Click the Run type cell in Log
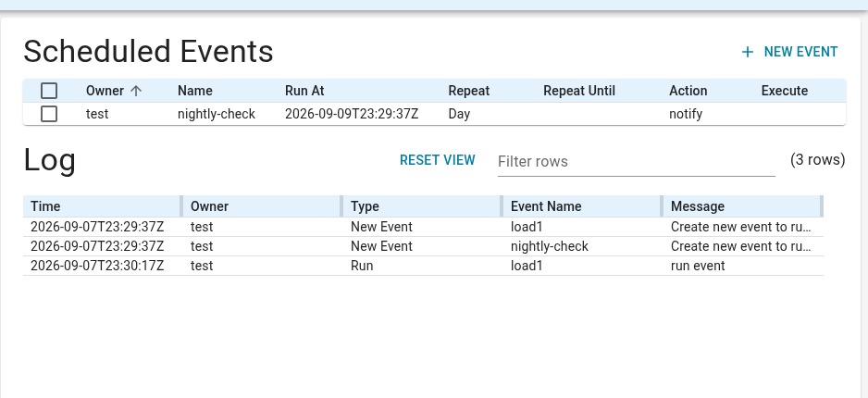Screen dimensions: 868x398 pos(362,266)
